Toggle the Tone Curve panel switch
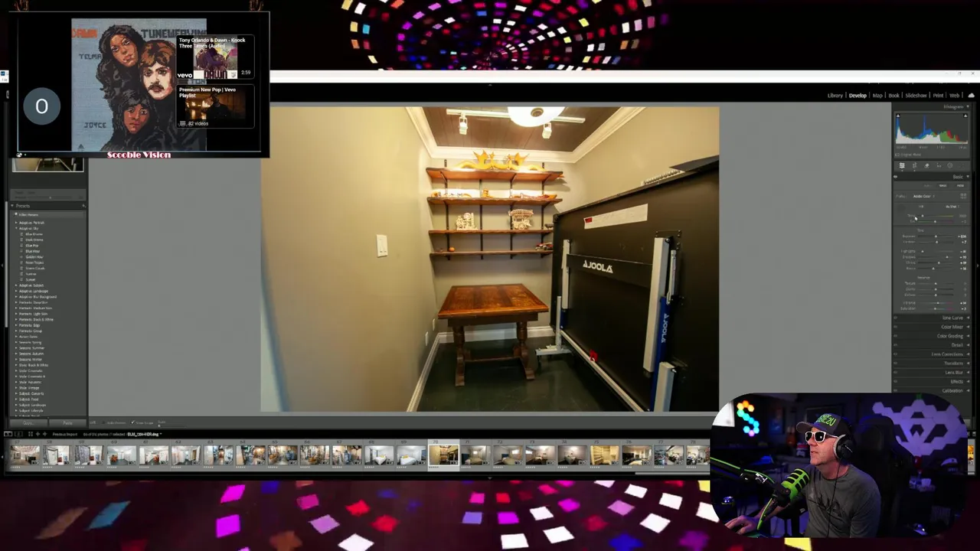This screenshot has height=551, width=980. 895,318
